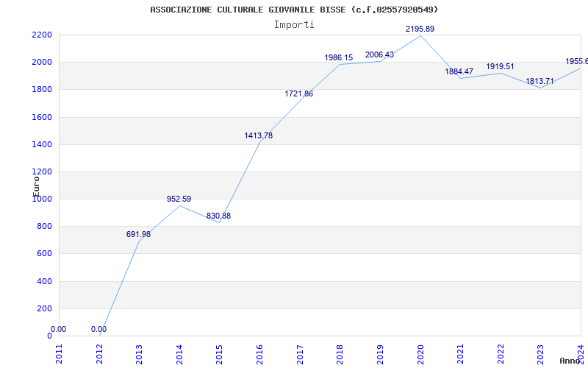Image resolution: width=588 pixels, height=368 pixels.
Task: Click y-axis value 2200
Action: tap(42, 35)
